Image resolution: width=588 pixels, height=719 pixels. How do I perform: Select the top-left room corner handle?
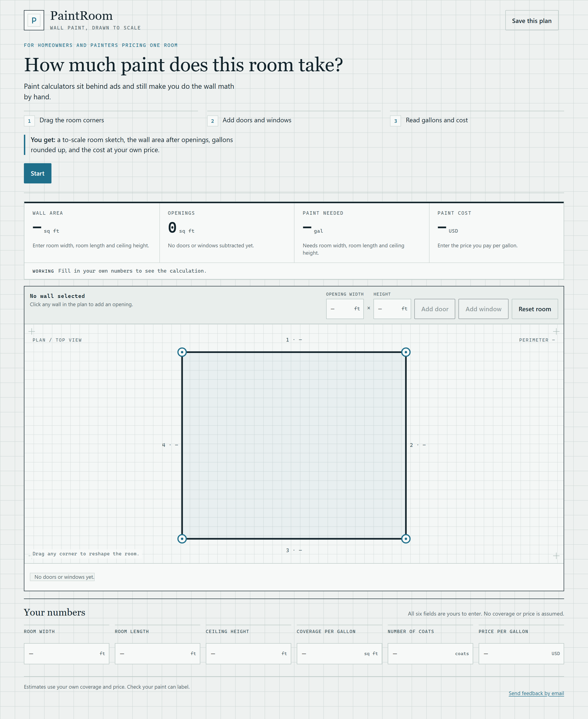click(x=182, y=352)
